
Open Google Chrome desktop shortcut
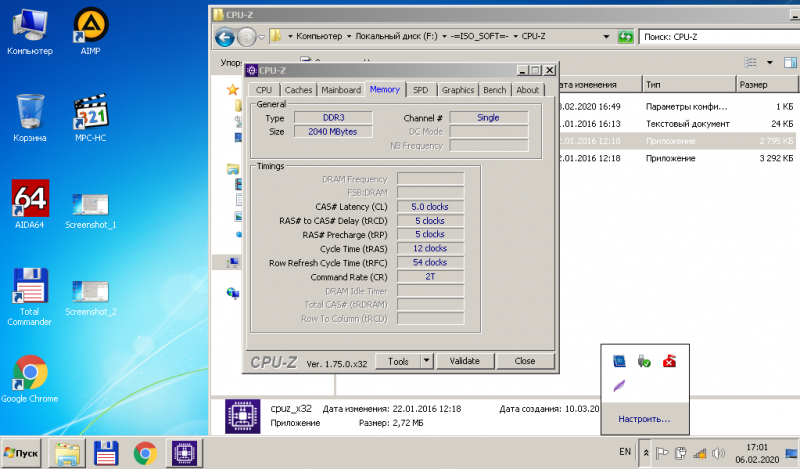30,379
